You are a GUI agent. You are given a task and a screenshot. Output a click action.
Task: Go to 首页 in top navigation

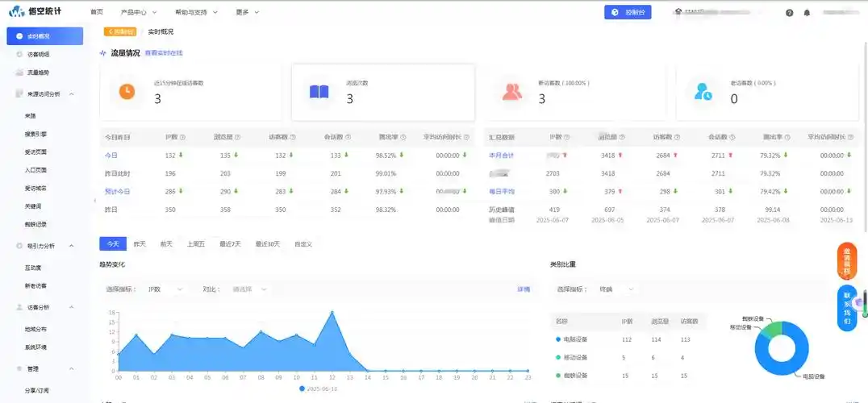pos(96,12)
